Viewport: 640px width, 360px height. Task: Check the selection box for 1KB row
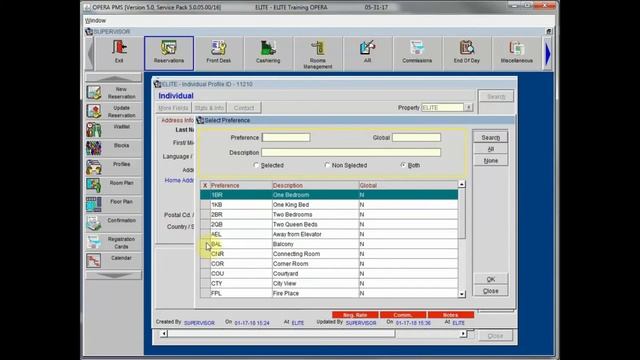(x=205, y=205)
